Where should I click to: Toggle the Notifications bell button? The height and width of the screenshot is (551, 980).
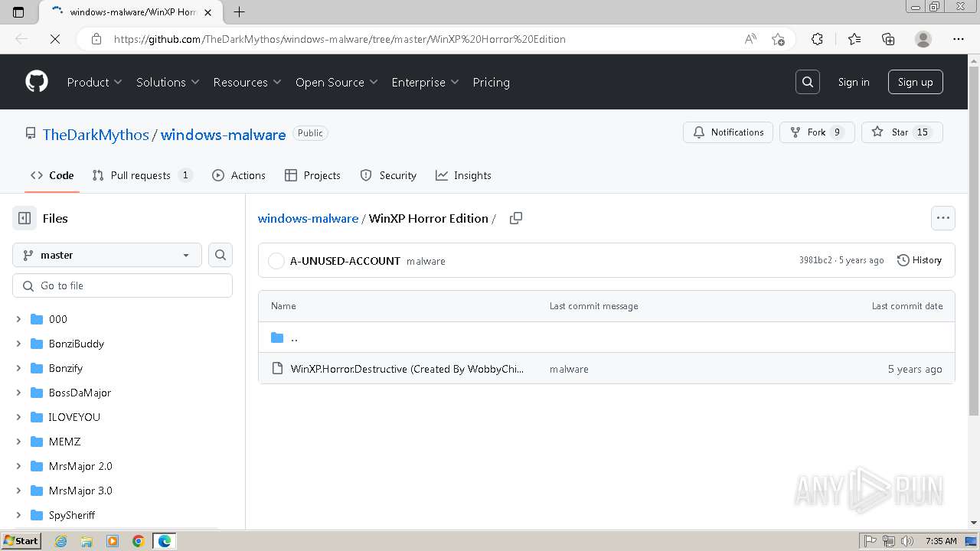728,132
